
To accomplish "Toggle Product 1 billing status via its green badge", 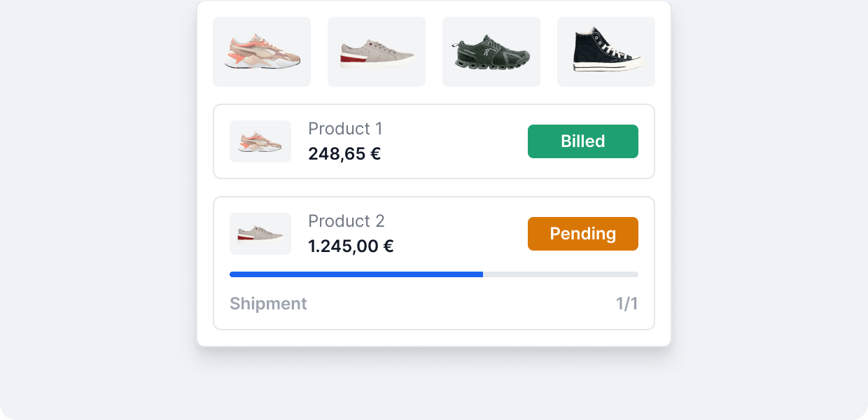I will pyautogui.click(x=583, y=141).
